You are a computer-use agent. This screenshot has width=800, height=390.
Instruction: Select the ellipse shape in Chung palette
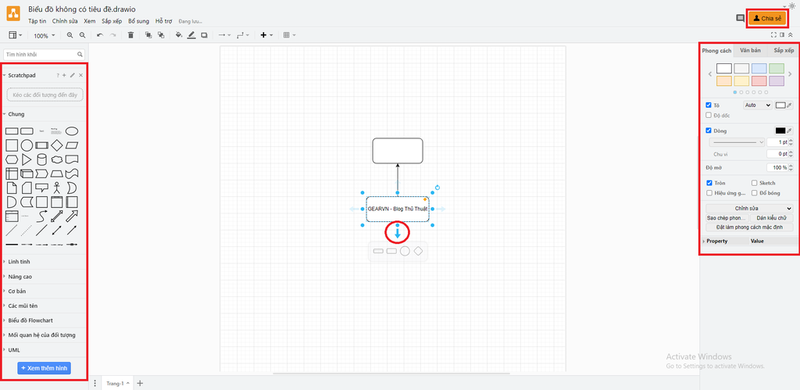coord(72,131)
